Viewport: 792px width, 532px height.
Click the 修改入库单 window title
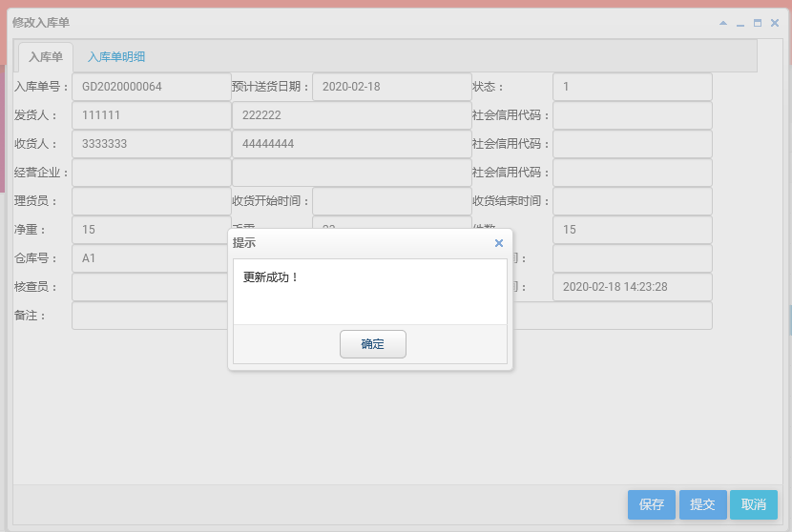(x=41, y=23)
